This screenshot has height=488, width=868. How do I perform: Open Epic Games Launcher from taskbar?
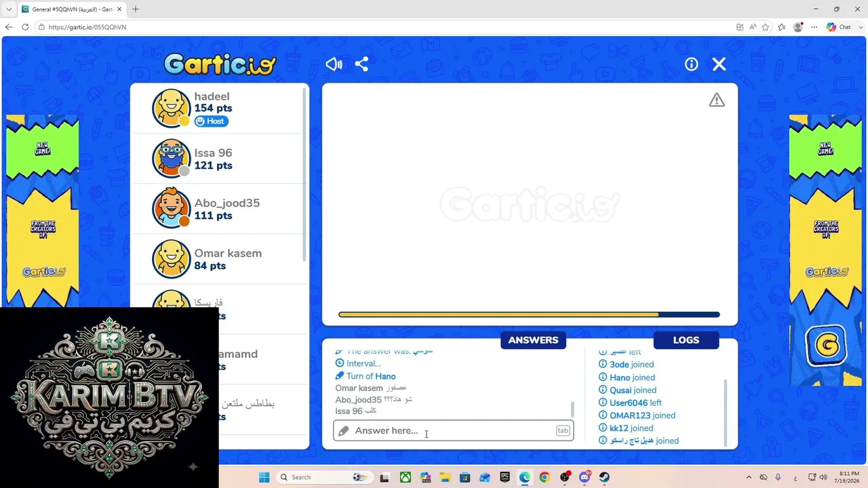[505, 477]
